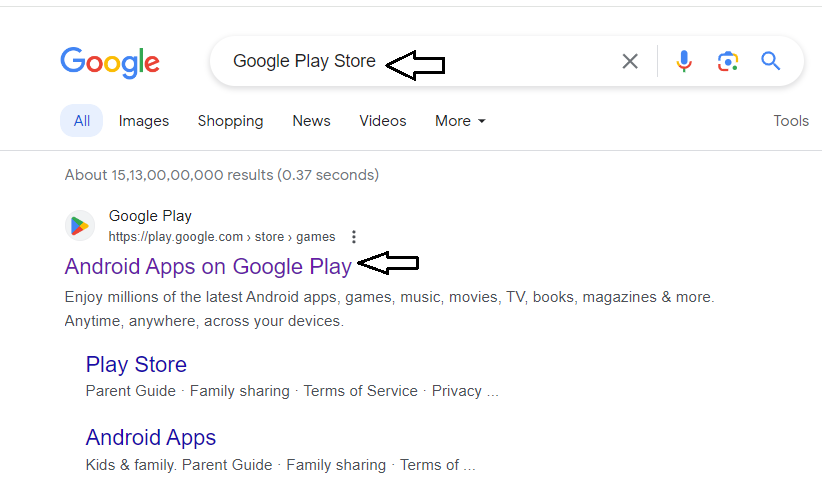
Task: Open the Play Store sitelink
Action: click(136, 364)
